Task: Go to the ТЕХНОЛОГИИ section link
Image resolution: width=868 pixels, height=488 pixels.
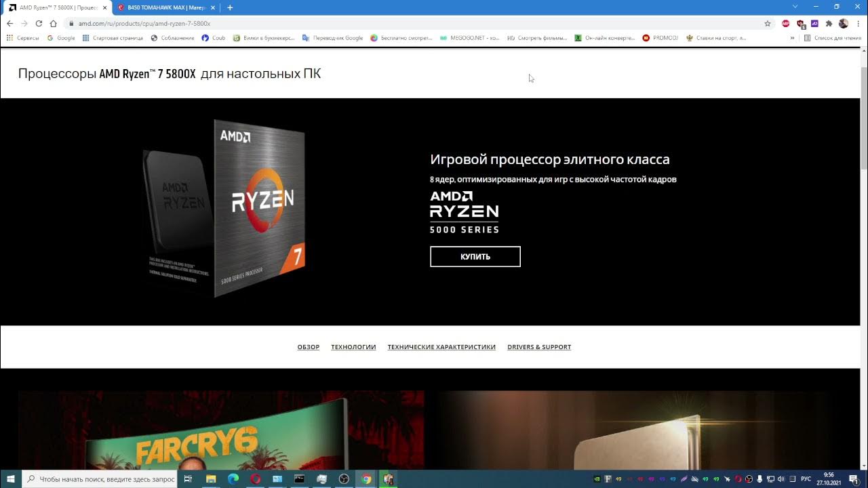Action: [x=353, y=347]
